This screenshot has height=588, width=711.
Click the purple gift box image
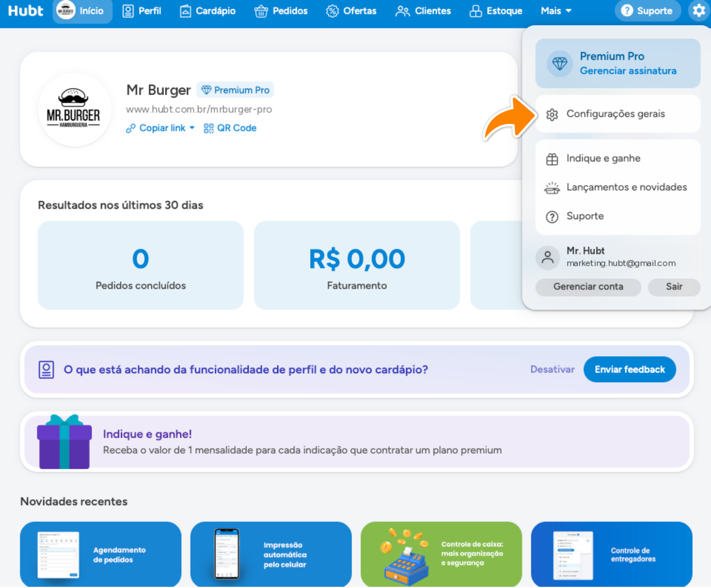(64, 442)
